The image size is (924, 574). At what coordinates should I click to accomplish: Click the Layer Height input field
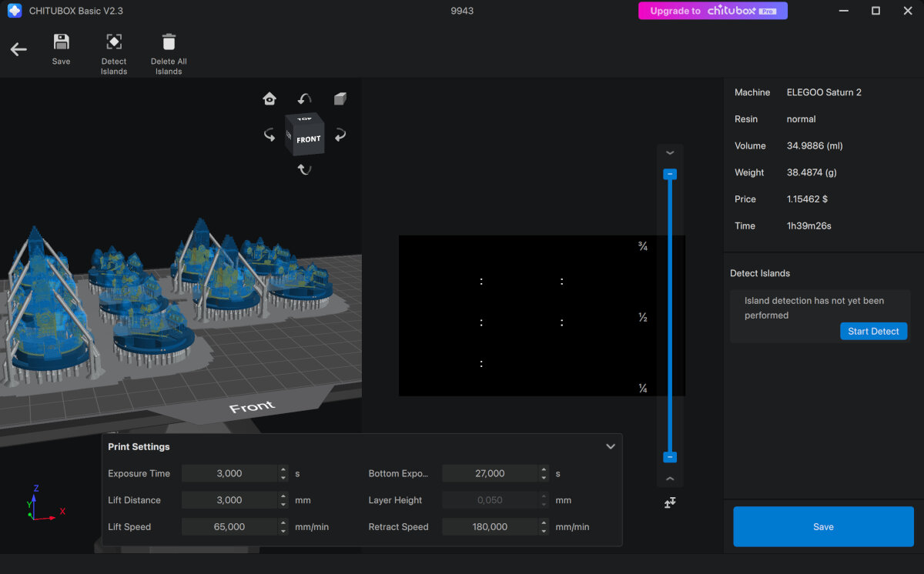490,500
